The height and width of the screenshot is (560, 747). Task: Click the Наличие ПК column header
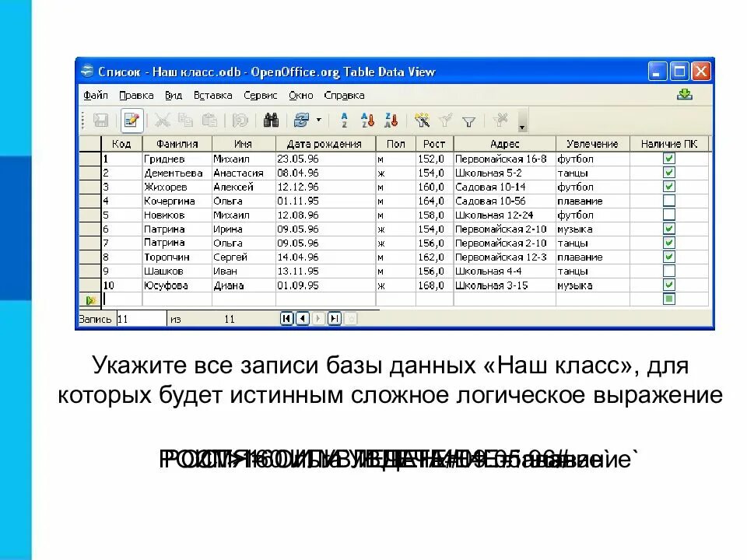669,144
